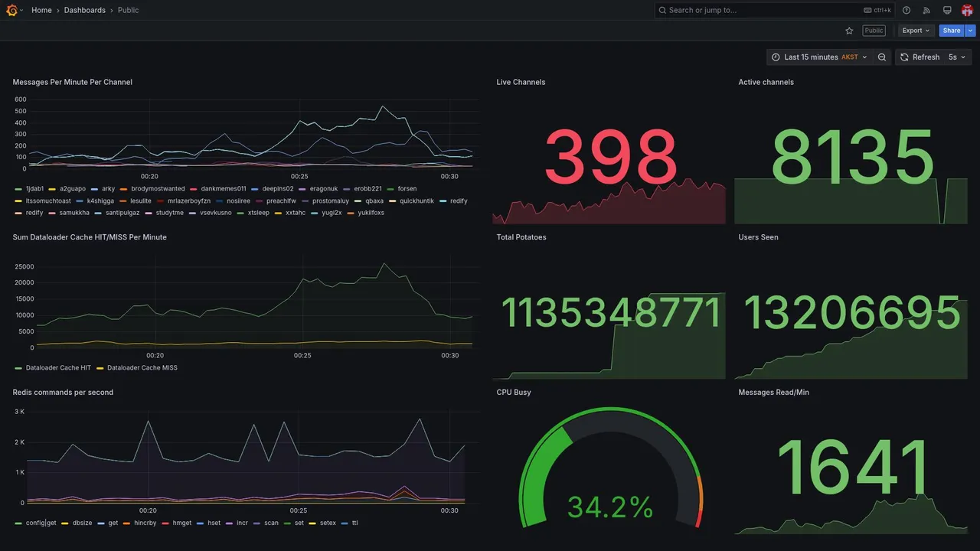The image size is (980, 551).
Task: Go to Home breadcrumb
Action: click(x=41, y=10)
